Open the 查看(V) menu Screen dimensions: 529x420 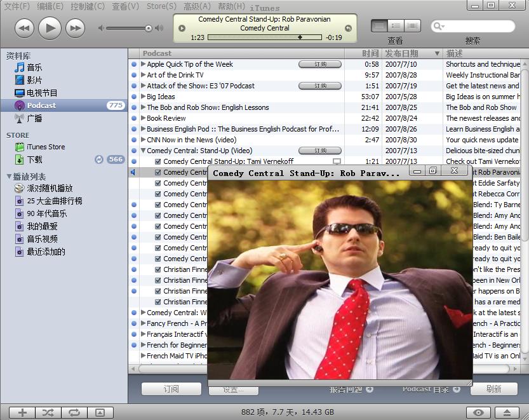[126, 6]
